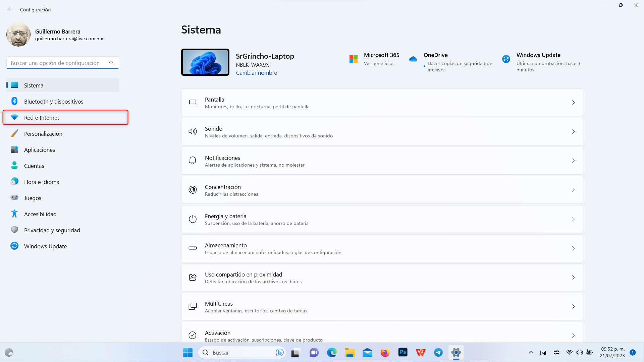Image resolution: width=644 pixels, height=362 pixels.
Task: Expand the Pantalla row chevron
Action: pyautogui.click(x=573, y=103)
